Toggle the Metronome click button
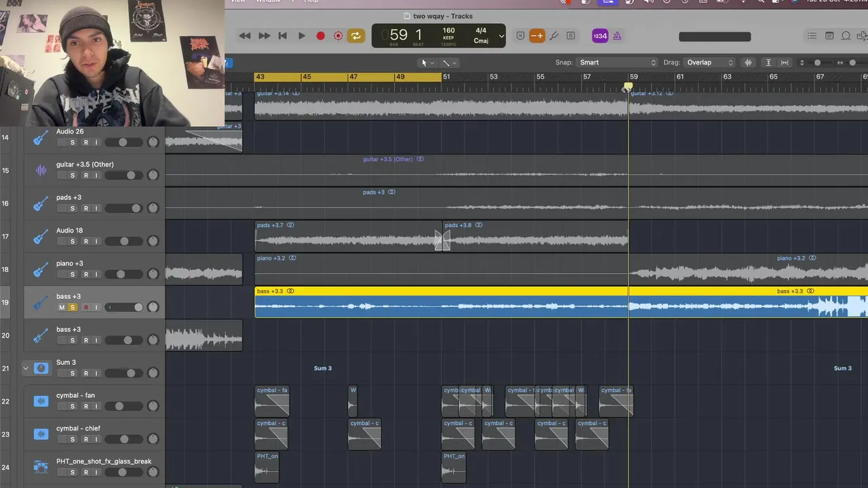 click(617, 36)
